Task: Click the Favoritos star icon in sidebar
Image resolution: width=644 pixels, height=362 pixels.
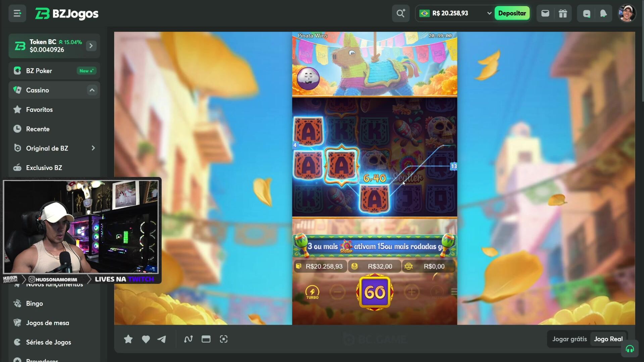Action: [17, 109]
